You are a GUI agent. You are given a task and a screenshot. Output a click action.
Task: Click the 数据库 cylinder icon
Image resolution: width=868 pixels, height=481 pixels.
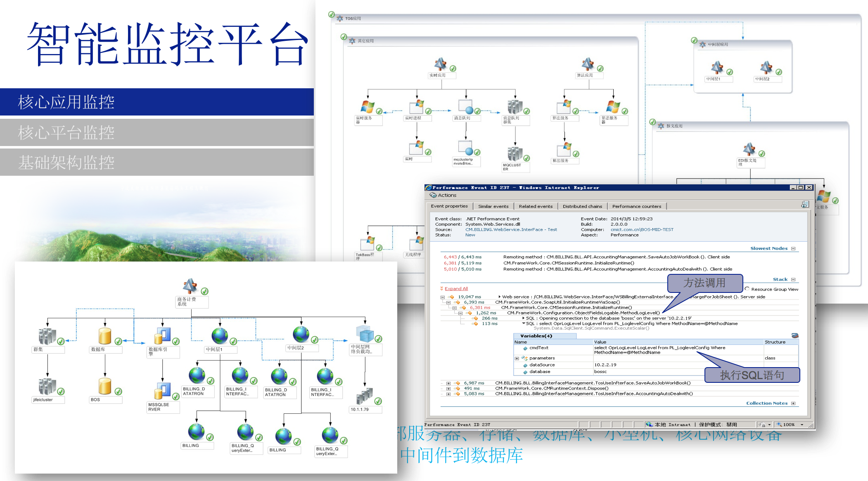tap(105, 336)
